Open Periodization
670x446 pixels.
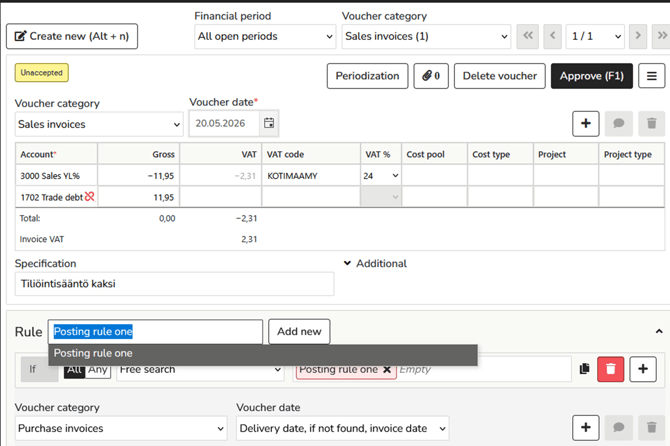[x=367, y=76]
